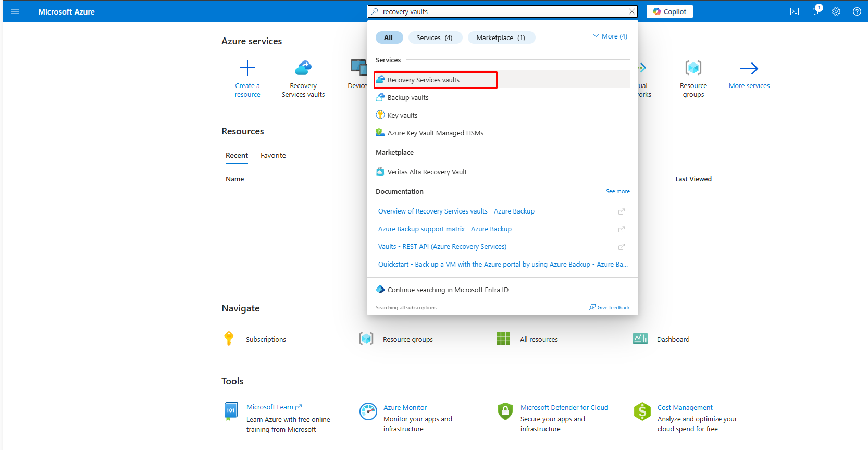This screenshot has height=450, width=868.
Task: Open Overview of Recovery Services vaults doc
Action: [x=456, y=211]
